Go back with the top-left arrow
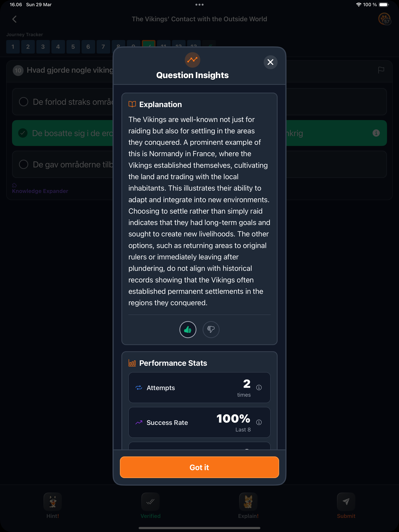Viewport: 399px width, 532px height. pos(14,19)
